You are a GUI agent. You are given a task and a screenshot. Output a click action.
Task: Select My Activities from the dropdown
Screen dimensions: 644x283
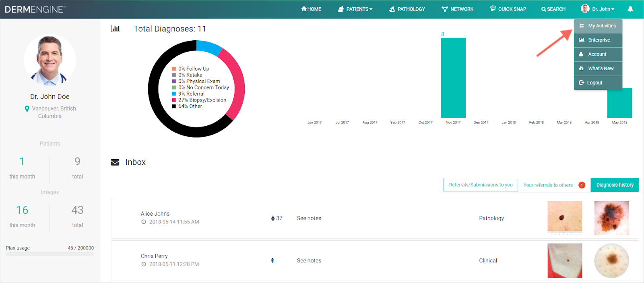tap(598, 26)
